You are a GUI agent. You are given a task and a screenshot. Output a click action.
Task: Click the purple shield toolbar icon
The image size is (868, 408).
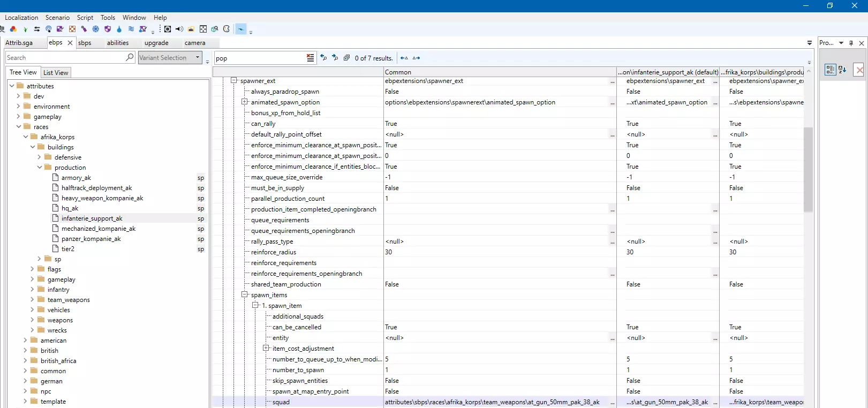point(108,29)
